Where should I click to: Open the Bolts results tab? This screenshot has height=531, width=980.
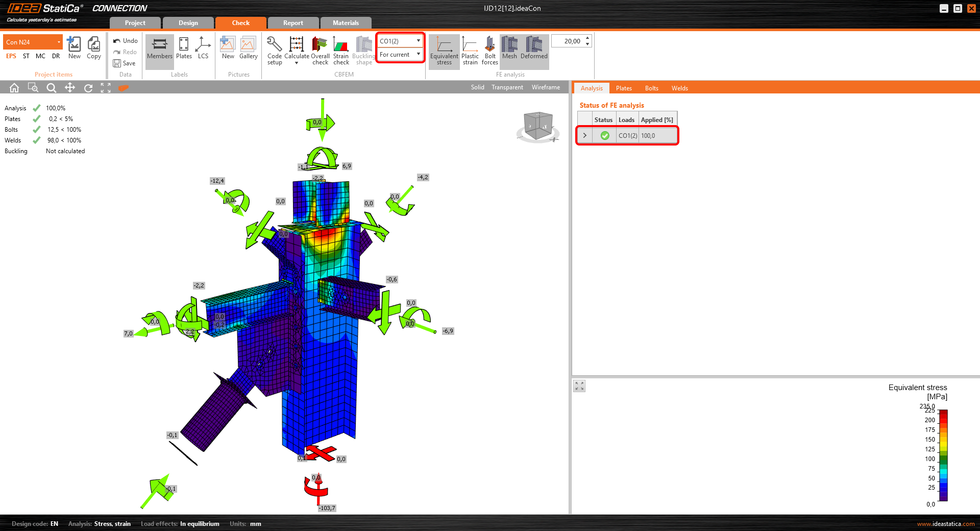tap(652, 88)
